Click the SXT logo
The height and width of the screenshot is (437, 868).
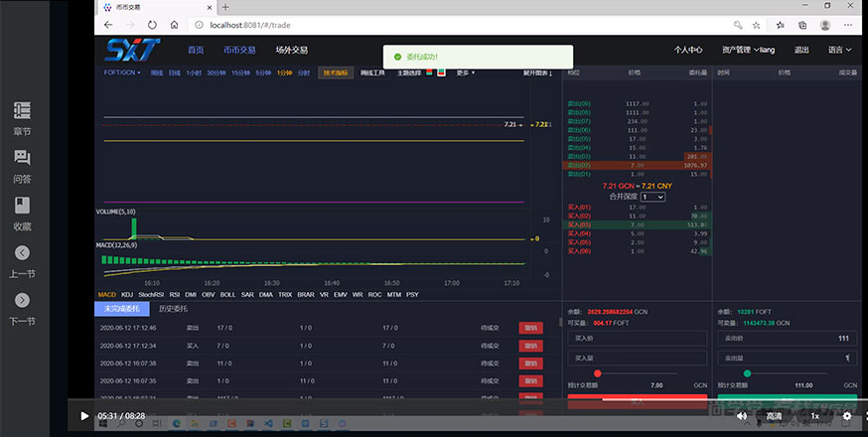point(132,50)
